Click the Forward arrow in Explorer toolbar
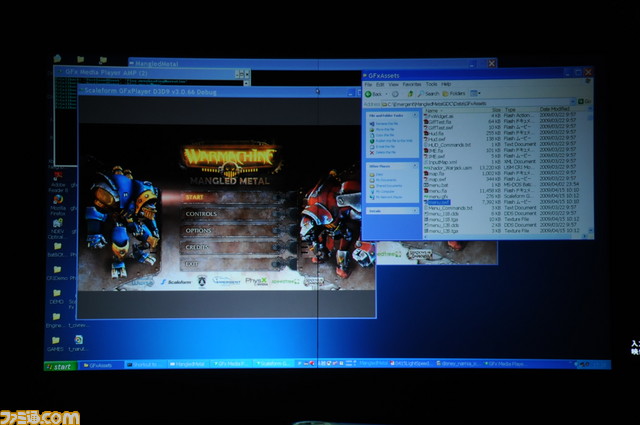This screenshot has width=640, height=425. (x=395, y=94)
